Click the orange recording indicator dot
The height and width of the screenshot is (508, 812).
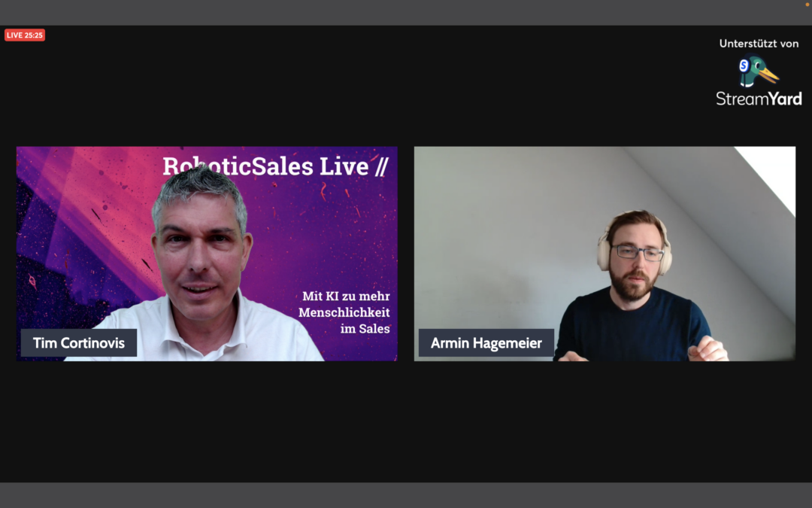coord(807,5)
